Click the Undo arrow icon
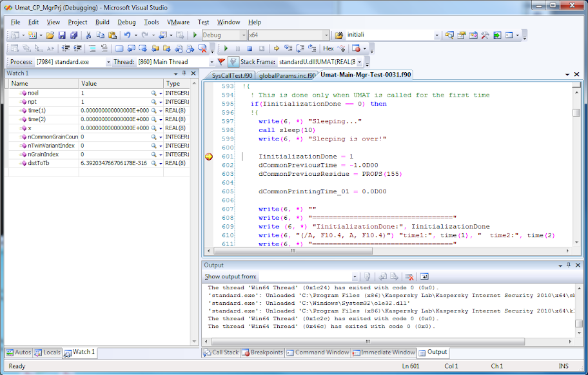The image size is (588, 375). pyautogui.click(x=127, y=35)
